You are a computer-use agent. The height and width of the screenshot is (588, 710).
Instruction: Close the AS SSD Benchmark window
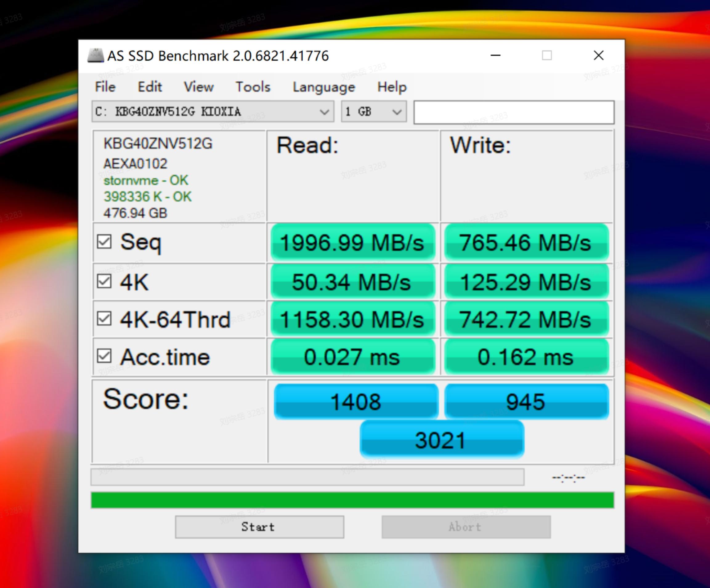pyautogui.click(x=598, y=55)
